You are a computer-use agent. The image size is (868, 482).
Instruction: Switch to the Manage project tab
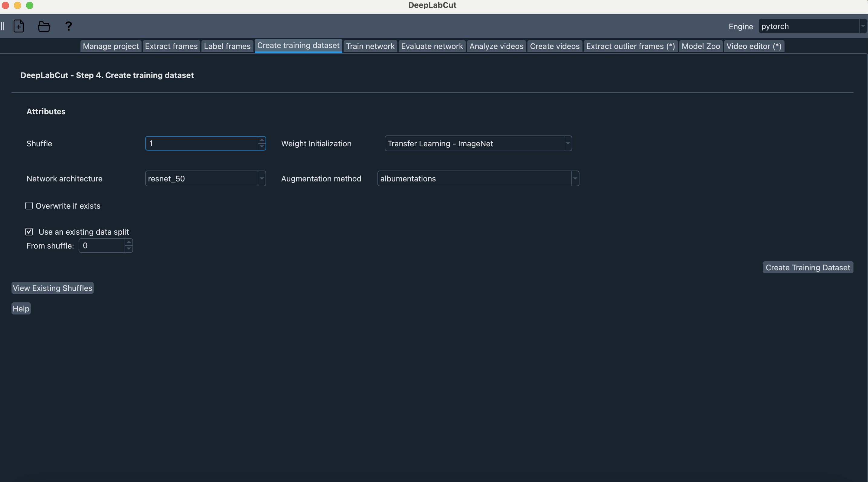(111, 46)
